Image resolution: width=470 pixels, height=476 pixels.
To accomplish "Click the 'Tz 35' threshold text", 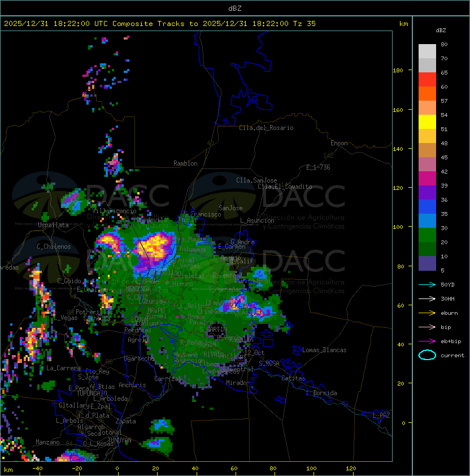I will 304,23.
